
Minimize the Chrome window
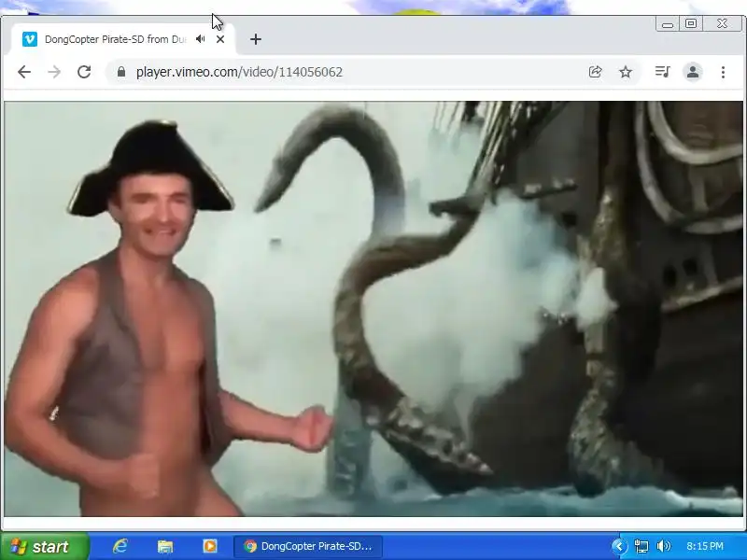tap(668, 24)
